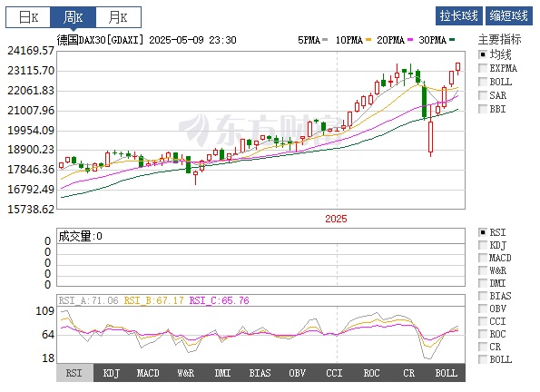This screenshot has height=392, width=540.
Task: Choose the MACD radio in side list
Action: pyautogui.click(x=483, y=258)
